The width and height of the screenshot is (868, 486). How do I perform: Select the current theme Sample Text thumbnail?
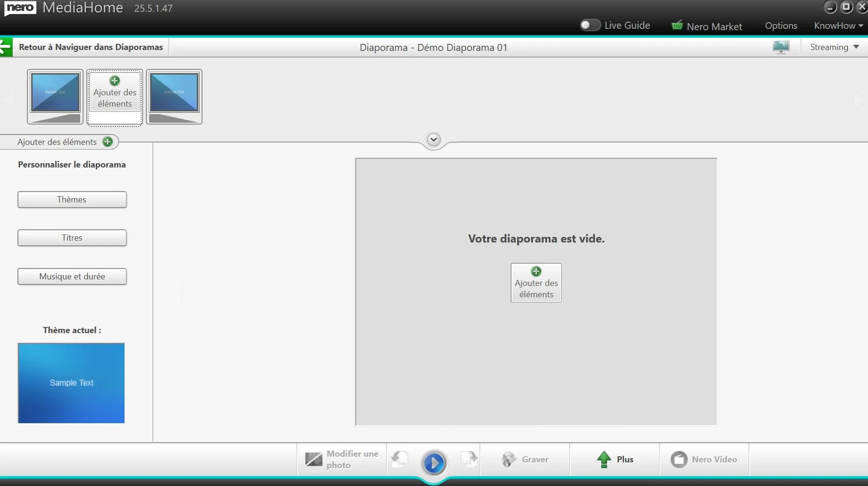71,383
